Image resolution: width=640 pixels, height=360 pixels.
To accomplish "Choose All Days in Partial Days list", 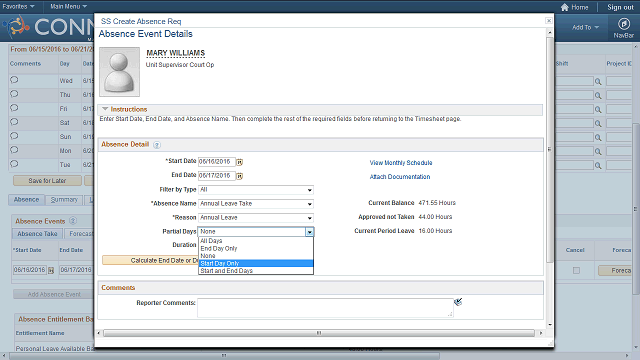I will click(x=256, y=241).
